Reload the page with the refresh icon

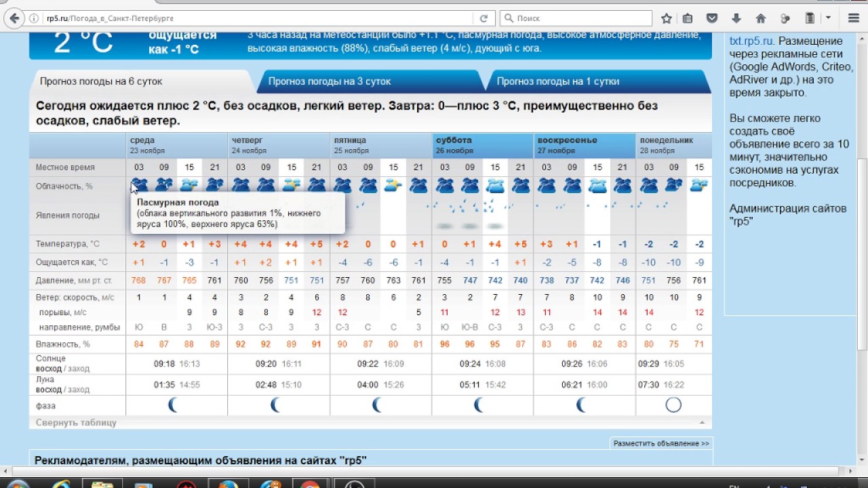tap(484, 18)
